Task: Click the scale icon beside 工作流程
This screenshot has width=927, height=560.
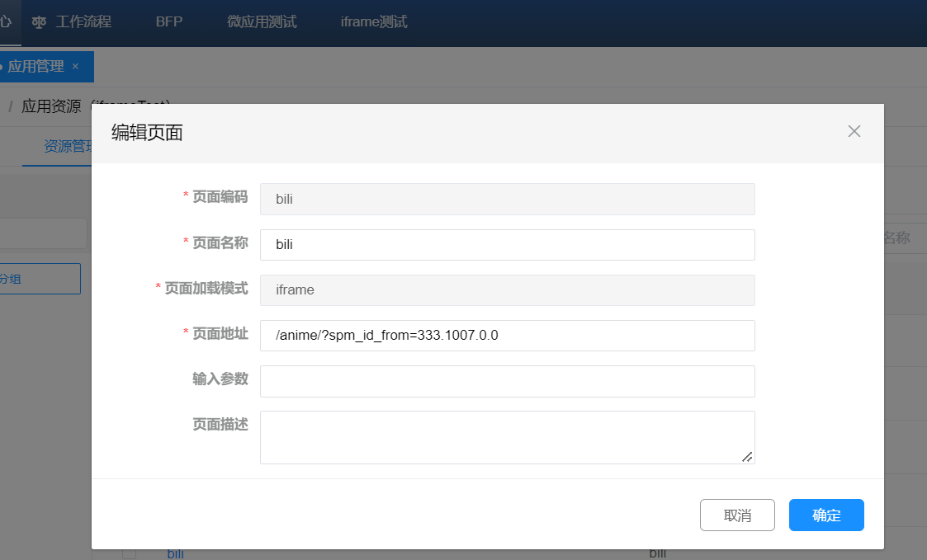Action: coord(39,22)
